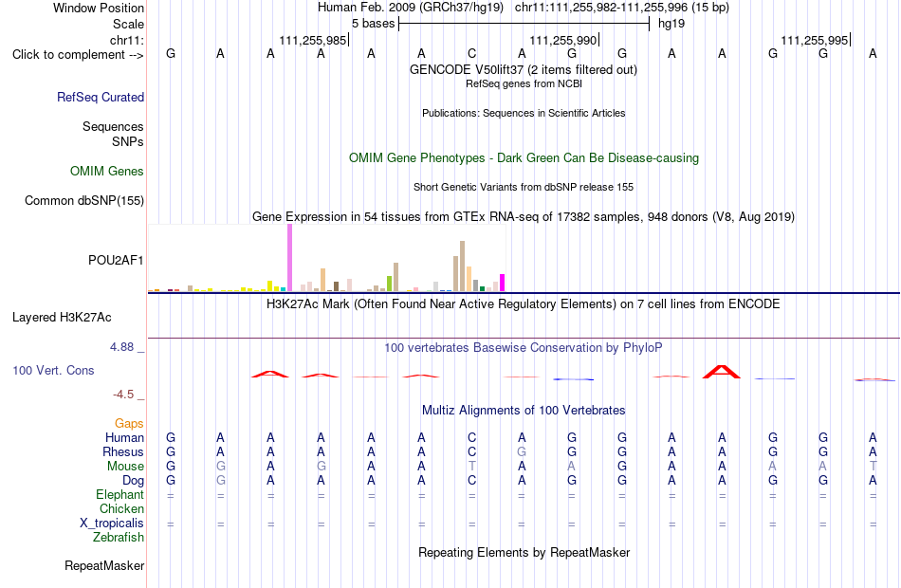
Task: Click the 111,255,990 position marker
Action: (563, 40)
